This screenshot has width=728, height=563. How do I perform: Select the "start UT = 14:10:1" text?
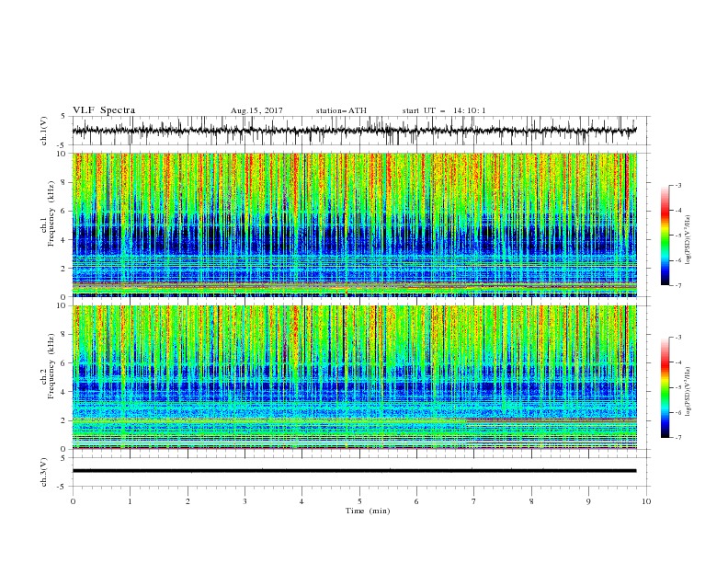pyautogui.click(x=444, y=110)
